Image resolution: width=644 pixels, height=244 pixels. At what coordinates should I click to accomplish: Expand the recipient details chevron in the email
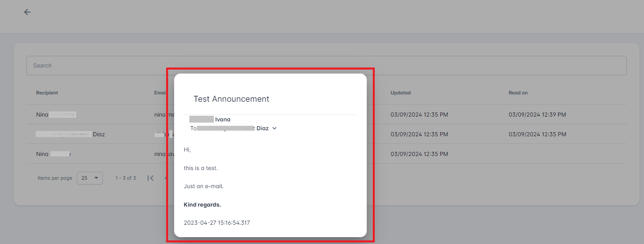coord(274,128)
